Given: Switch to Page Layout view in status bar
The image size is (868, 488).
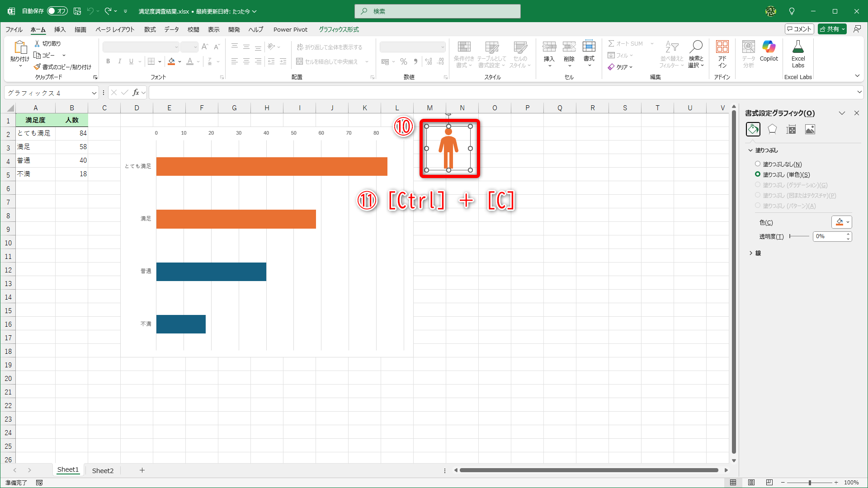Looking at the screenshot, I should (x=751, y=483).
